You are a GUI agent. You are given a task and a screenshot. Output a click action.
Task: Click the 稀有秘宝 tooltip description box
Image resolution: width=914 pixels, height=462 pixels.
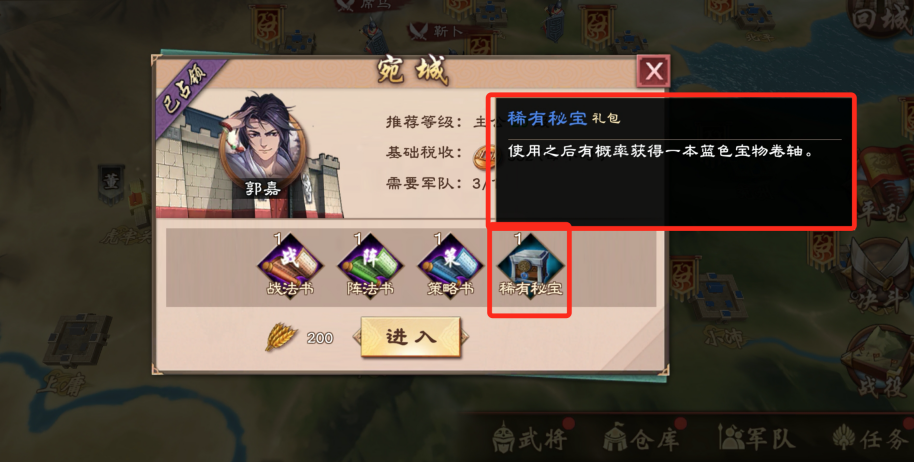point(672,161)
